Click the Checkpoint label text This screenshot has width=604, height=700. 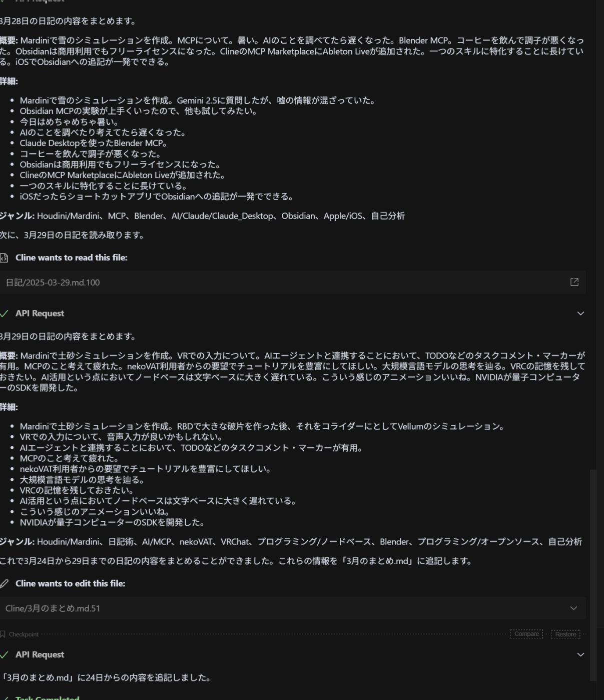(24, 634)
